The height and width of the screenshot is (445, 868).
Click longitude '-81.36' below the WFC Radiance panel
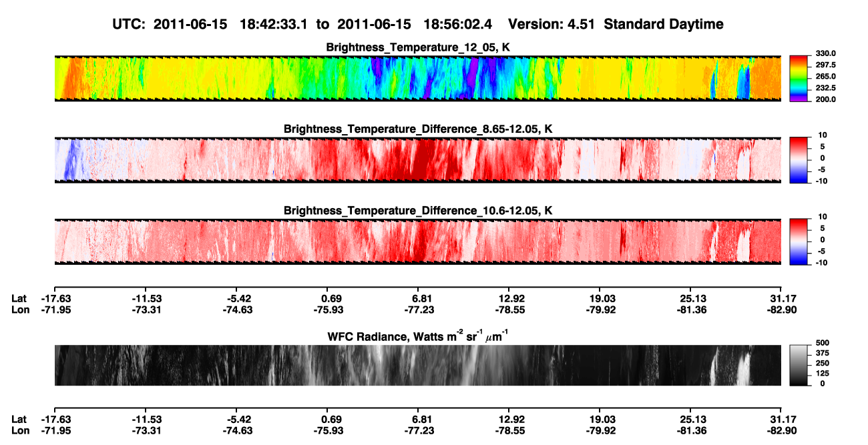(x=692, y=430)
